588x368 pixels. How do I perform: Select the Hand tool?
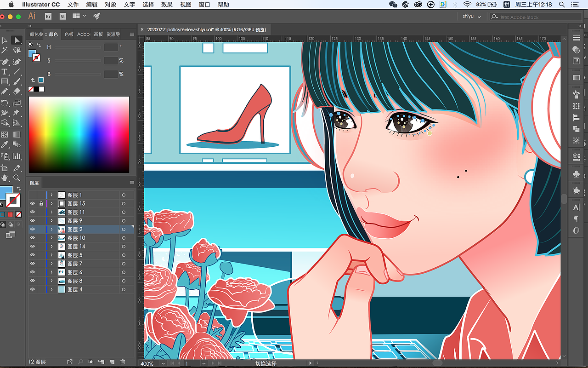(x=5, y=178)
